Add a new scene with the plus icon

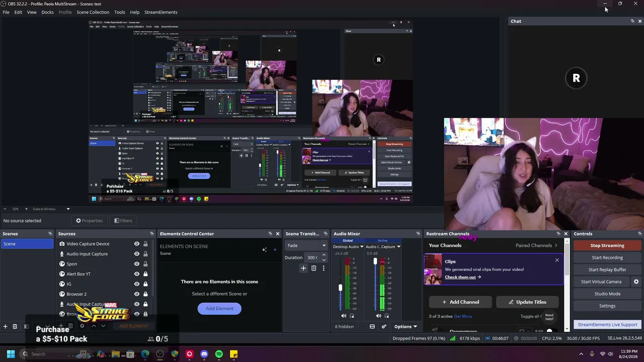point(5,326)
